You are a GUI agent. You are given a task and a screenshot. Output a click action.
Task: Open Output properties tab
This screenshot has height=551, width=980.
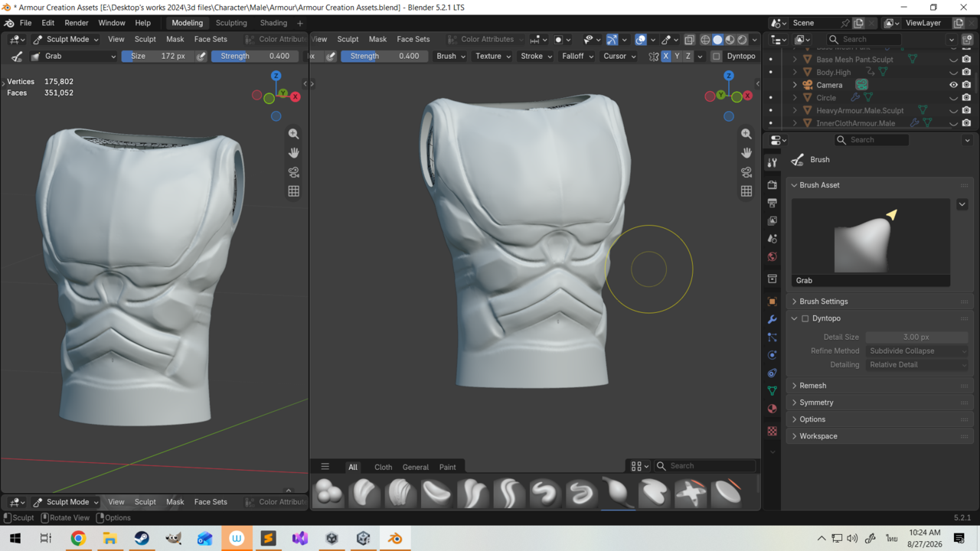(x=772, y=203)
